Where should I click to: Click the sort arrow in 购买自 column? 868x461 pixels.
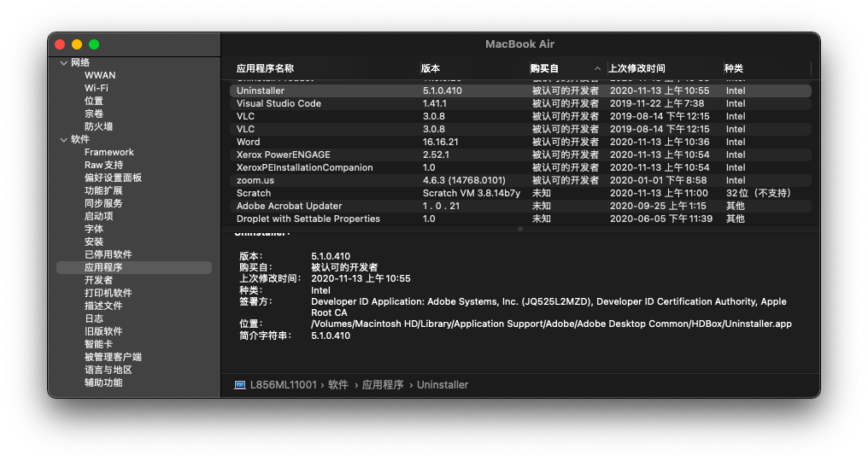tap(597, 68)
